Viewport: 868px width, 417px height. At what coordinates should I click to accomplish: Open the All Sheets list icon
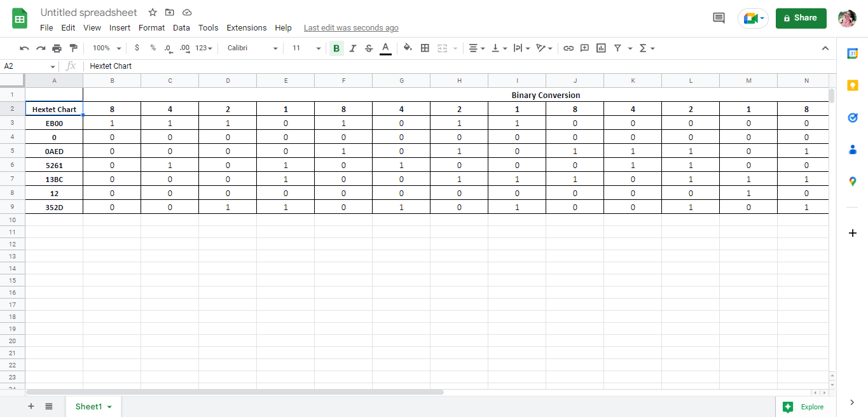(49, 406)
